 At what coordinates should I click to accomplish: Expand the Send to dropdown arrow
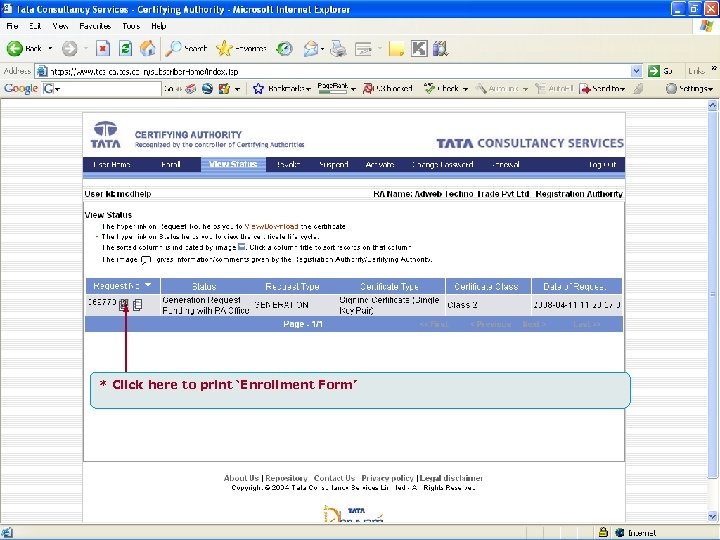point(622,89)
